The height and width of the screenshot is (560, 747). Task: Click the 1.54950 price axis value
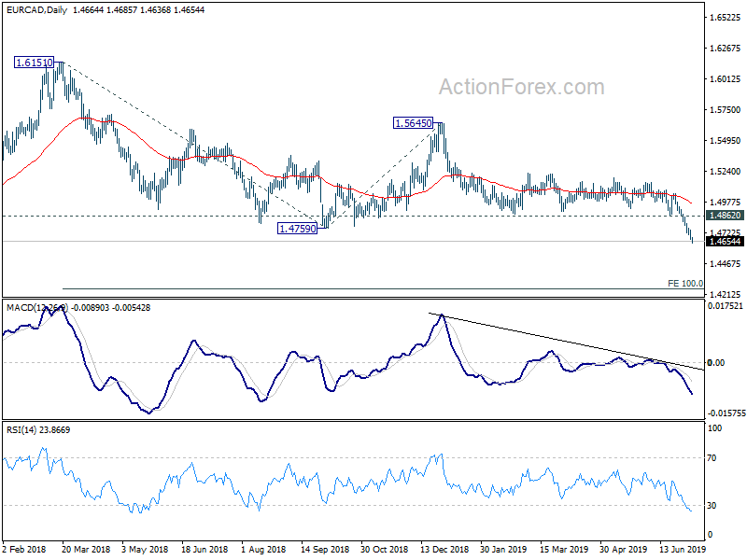coord(726,141)
